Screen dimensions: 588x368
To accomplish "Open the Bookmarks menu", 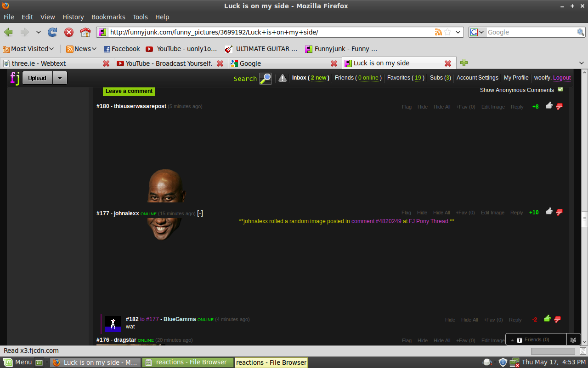I will click(x=108, y=17).
